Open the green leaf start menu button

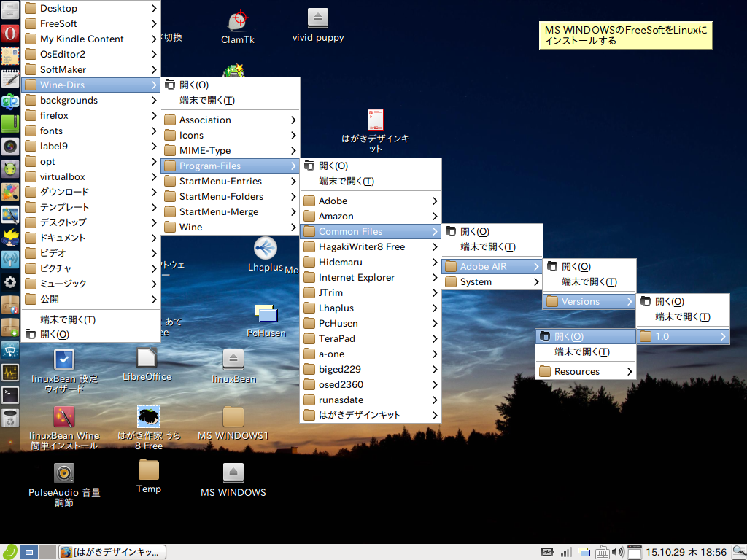pos(9,552)
